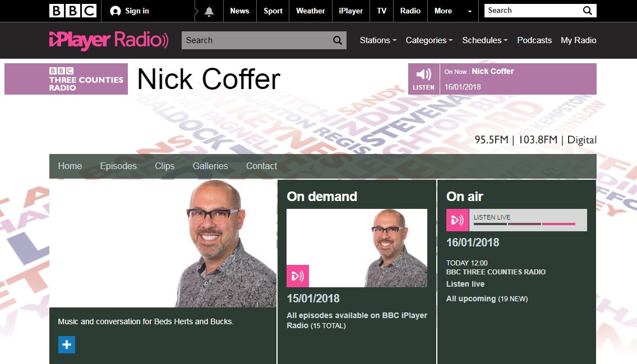The height and width of the screenshot is (364, 637).
Task: Open Podcasts page
Action: pyautogui.click(x=534, y=40)
